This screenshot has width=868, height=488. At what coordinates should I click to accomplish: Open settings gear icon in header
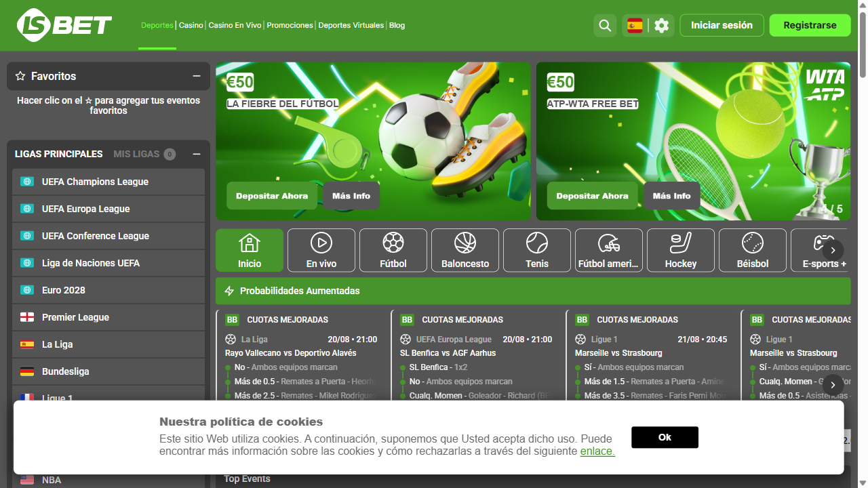662,26
